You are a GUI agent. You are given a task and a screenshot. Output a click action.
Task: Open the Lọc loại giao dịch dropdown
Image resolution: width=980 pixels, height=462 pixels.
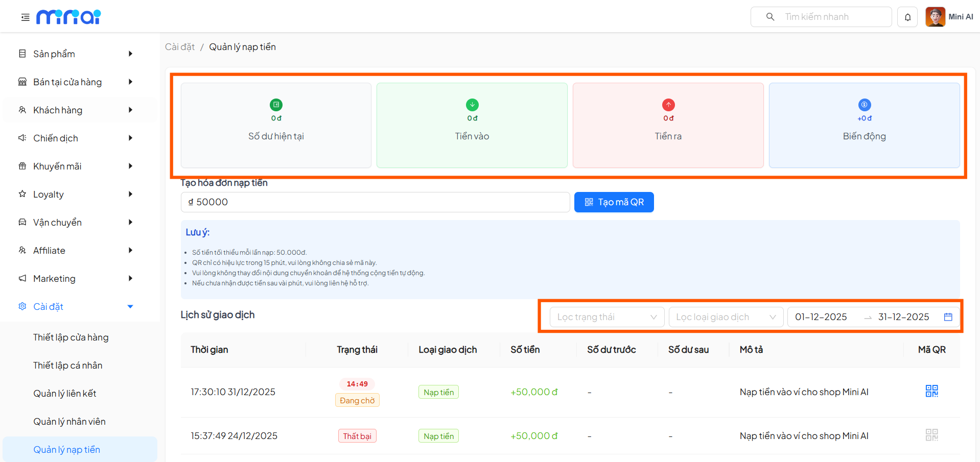click(726, 317)
